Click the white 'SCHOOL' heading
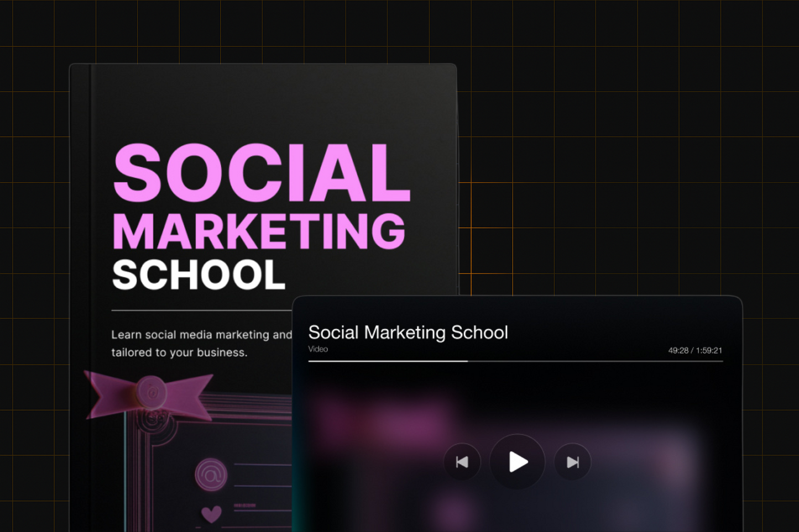Viewport: 799px width, 532px height. point(199,275)
